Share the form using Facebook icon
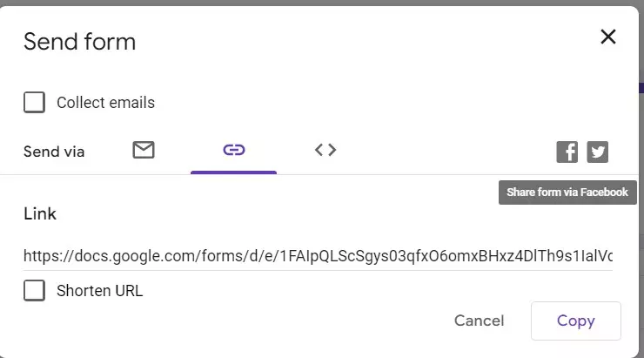Screen dimensions: 644x358 (x=567, y=152)
